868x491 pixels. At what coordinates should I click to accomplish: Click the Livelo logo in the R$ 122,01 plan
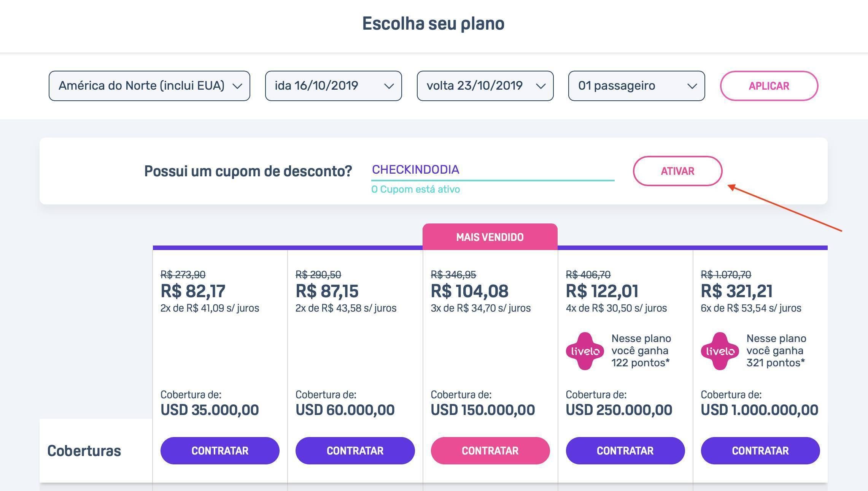585,351
